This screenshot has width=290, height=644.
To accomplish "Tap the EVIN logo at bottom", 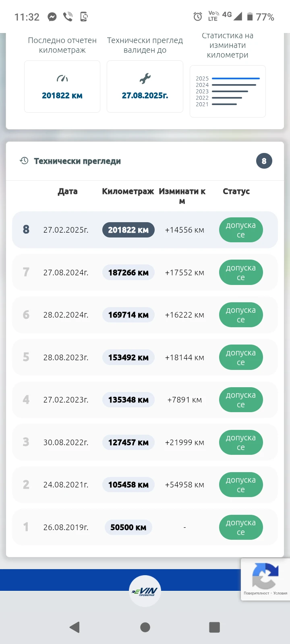I will coord(145,591).
